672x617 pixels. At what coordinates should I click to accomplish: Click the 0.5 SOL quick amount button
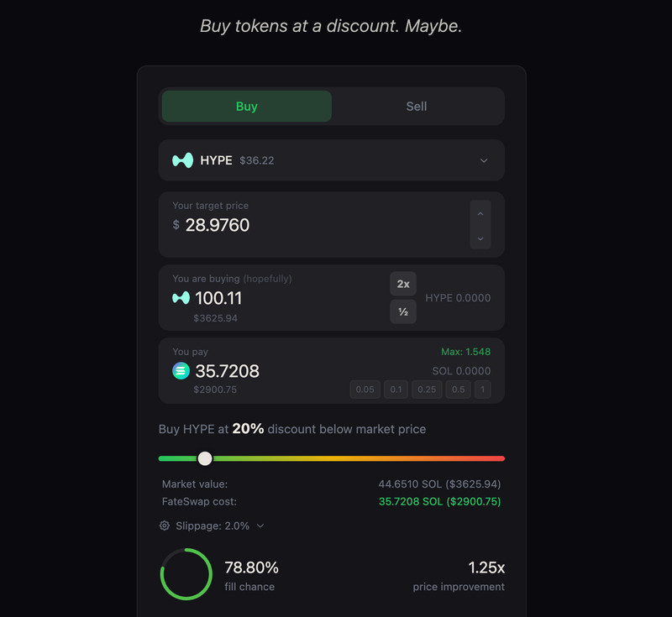(x=458, y=390)
